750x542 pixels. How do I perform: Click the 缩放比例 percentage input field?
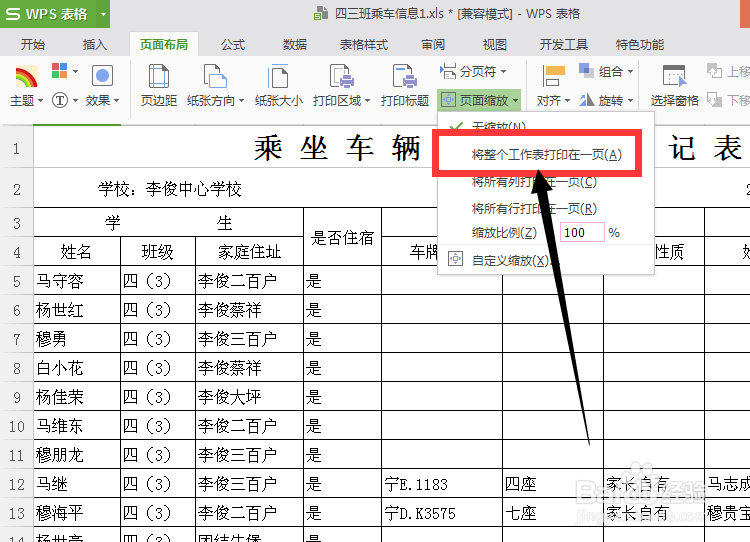click(582, 232)
